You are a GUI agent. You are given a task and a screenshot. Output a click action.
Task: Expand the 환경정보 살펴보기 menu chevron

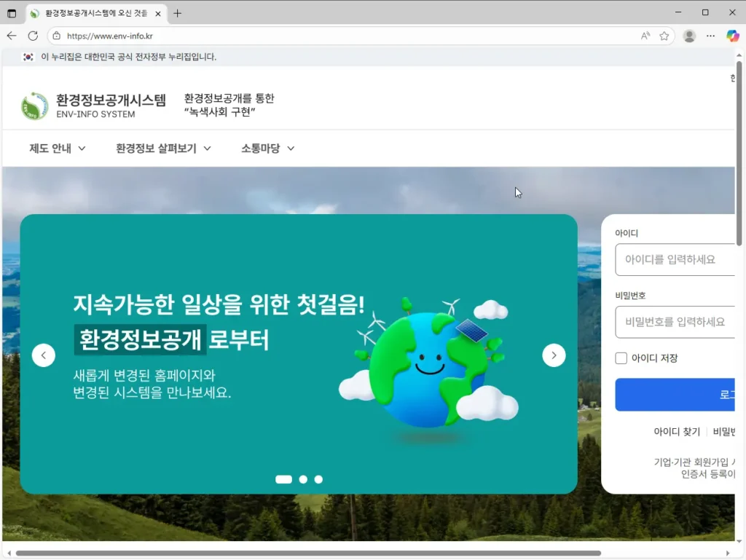[x=209, y=148]
